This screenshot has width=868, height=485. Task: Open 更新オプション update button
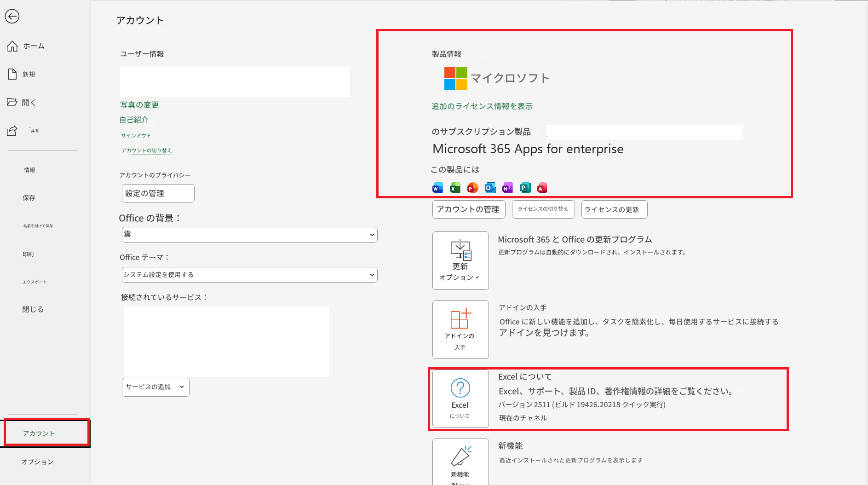point(460,260)
